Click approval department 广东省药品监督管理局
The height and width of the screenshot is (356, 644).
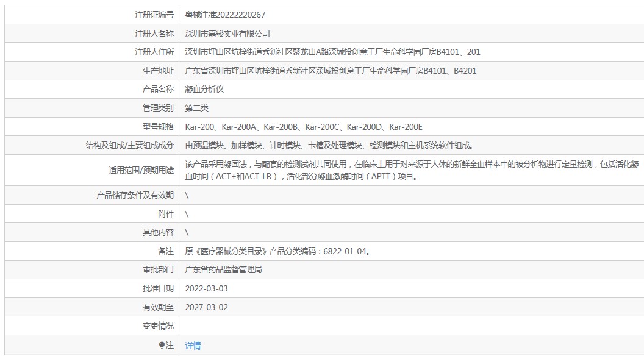(x=223, y=270)
